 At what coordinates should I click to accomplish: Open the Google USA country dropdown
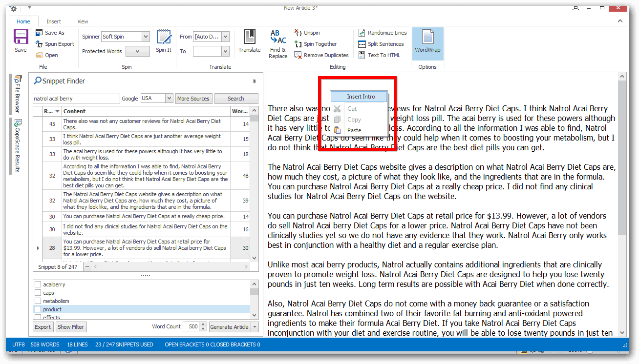tap(169, 98)
